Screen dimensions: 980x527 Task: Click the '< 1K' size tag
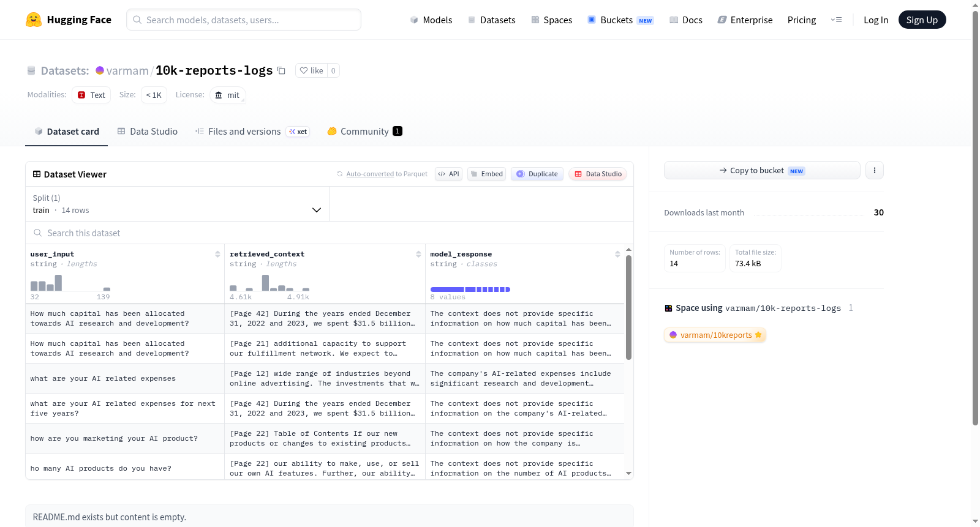tap(154, 95)
